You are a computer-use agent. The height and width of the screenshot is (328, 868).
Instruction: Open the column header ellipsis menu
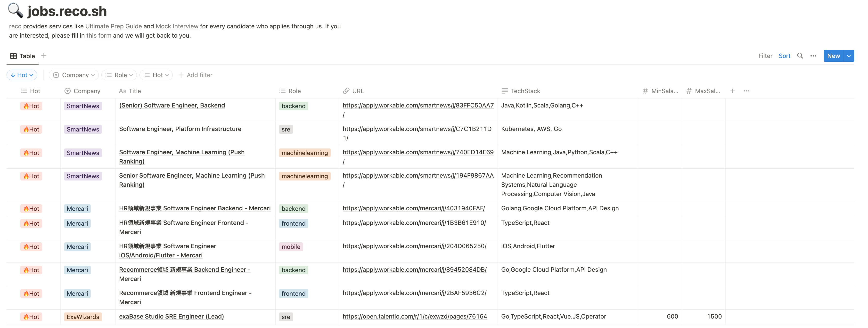[746, 91]
